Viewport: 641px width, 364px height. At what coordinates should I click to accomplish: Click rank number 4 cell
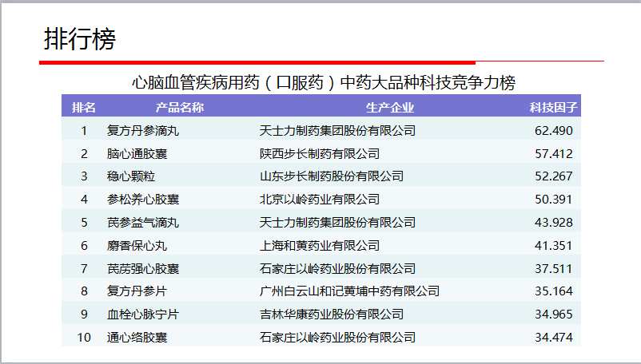[x=84, y=199]
